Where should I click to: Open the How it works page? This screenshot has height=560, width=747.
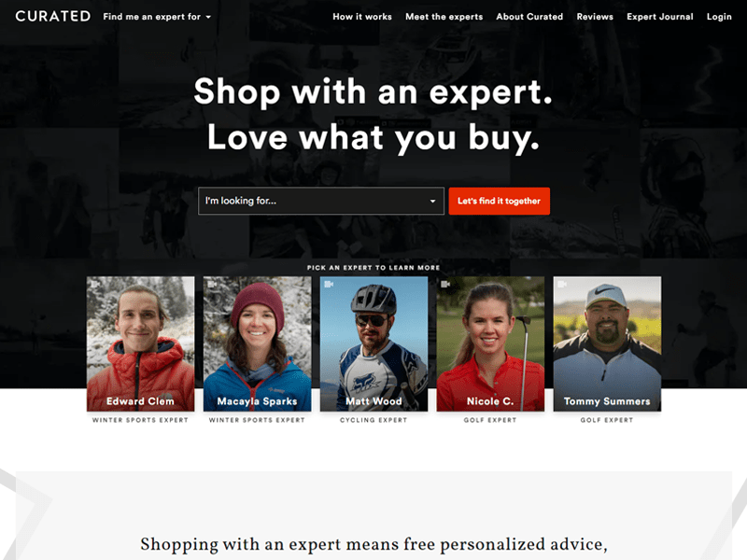click(x=362, y=17)
